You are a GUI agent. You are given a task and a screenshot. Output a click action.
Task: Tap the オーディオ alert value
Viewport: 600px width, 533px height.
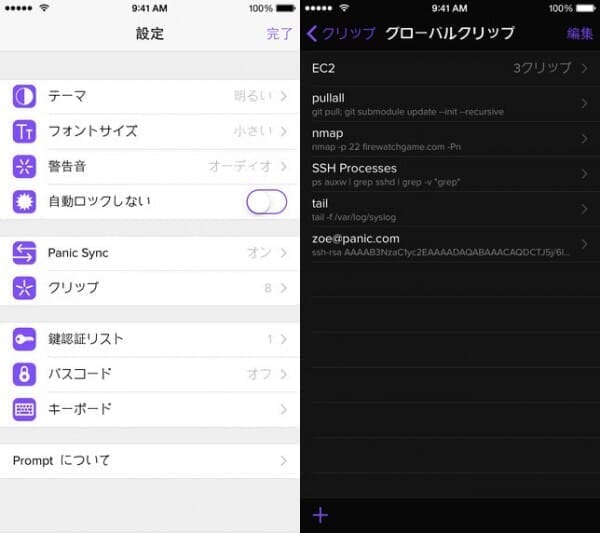point(240,166)
